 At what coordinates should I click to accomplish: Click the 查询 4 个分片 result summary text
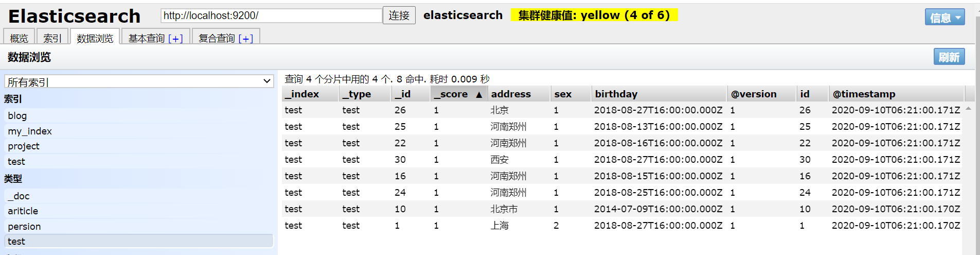tap(387, 79)
